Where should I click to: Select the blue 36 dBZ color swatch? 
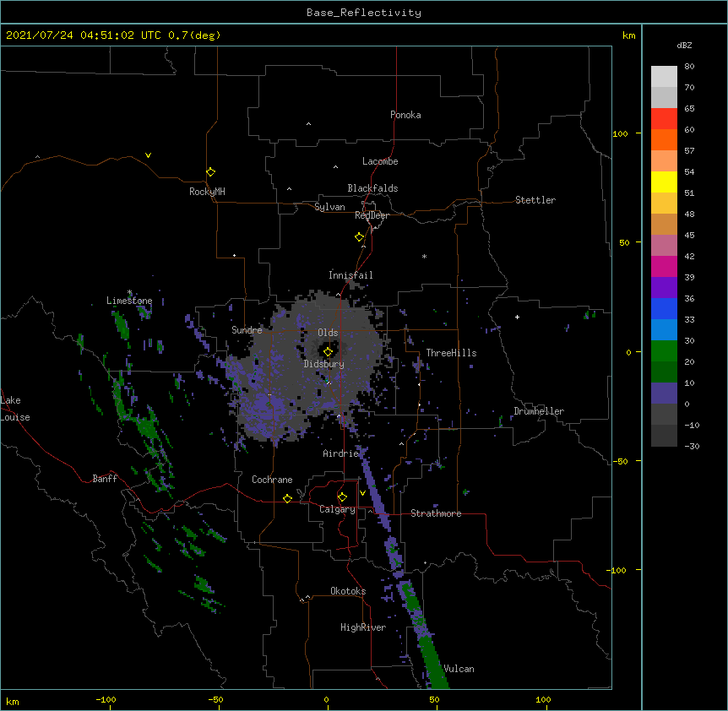[664, 308]
